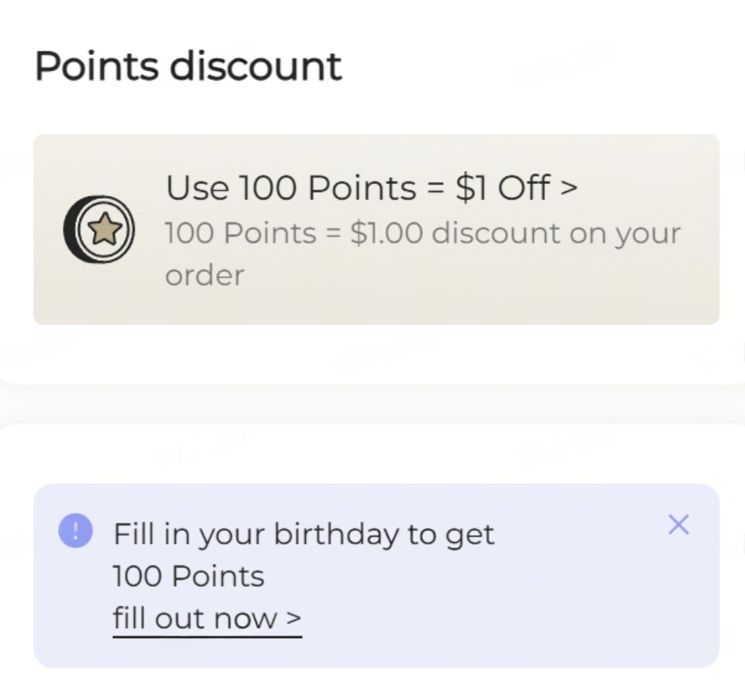
Task: Click the word "order" in points description
Action: [204, 275]
